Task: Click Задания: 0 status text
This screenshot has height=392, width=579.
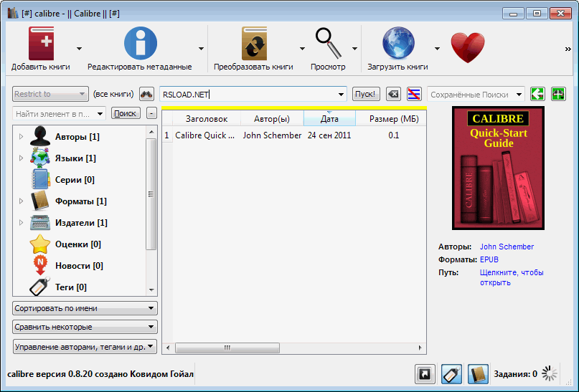Action: [x=515, y=374]
